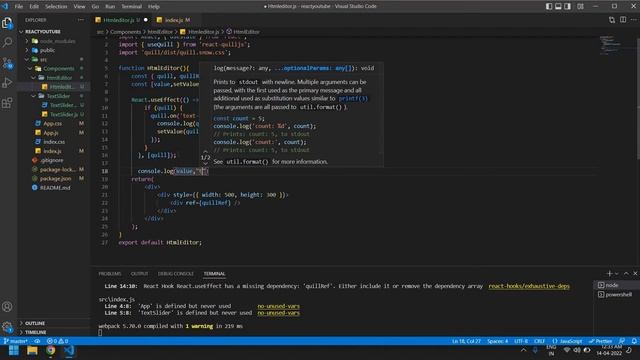Open Chrome from the taskbar

coord(50,350)
